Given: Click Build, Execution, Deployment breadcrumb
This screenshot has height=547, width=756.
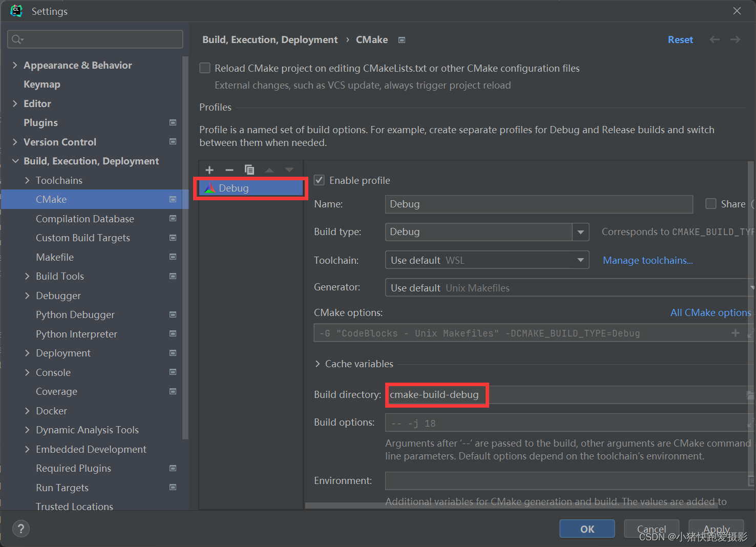Looking at the screenshot, I should [270, 39].
